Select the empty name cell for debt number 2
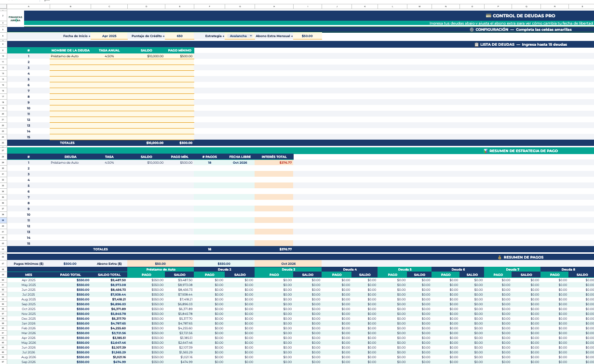This screenshot has height=364, width=594. coord(71,62)
